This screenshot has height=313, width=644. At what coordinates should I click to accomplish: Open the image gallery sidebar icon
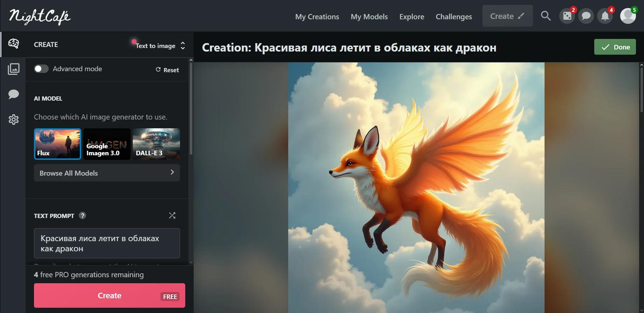13,69
